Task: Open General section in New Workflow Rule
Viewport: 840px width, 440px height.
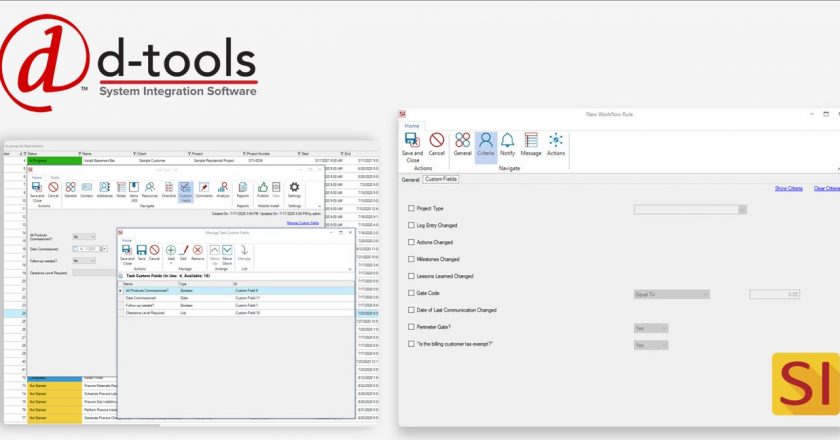Action: tap(462, 144)
